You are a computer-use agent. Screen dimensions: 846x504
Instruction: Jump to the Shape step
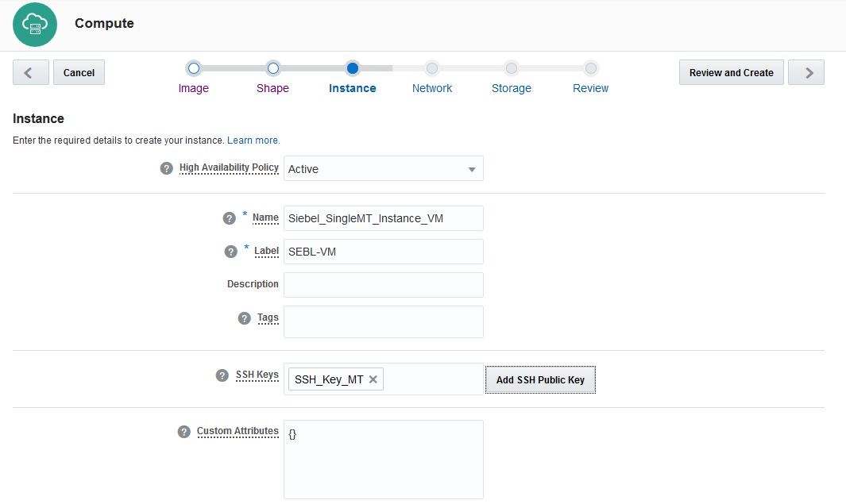click(272, 78)
